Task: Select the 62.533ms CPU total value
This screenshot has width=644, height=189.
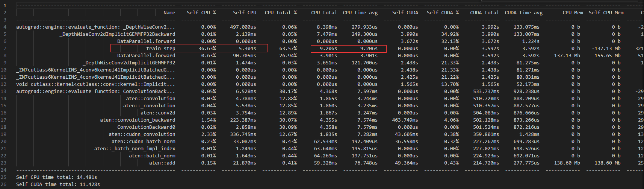Action: coord(326,141)
